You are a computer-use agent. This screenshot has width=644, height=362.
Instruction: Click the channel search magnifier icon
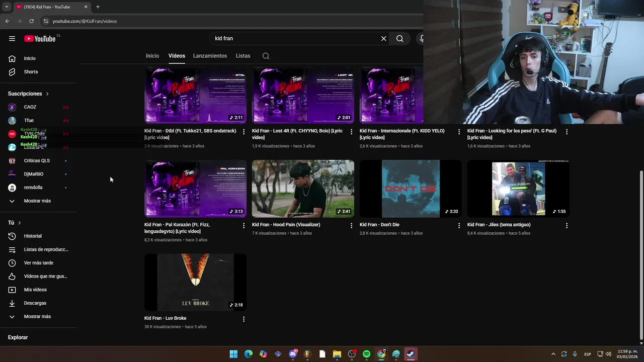tap(266, 56)
